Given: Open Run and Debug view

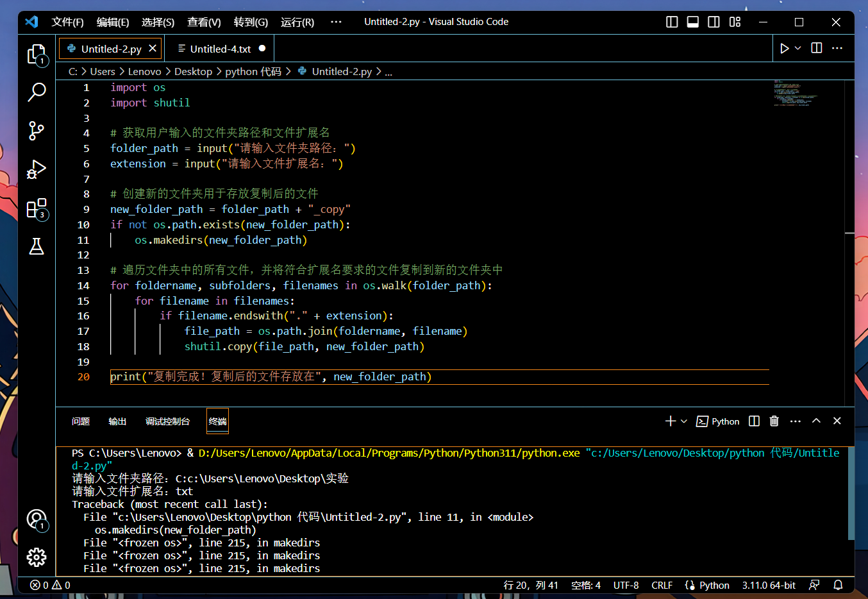Looking at the screenshot, I should pos(37,169).
